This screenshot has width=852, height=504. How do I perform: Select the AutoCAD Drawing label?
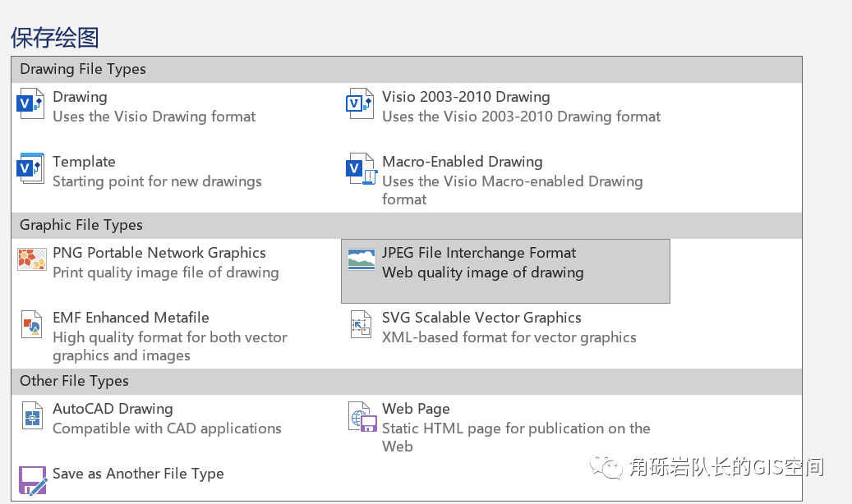(x=113, y=409)
